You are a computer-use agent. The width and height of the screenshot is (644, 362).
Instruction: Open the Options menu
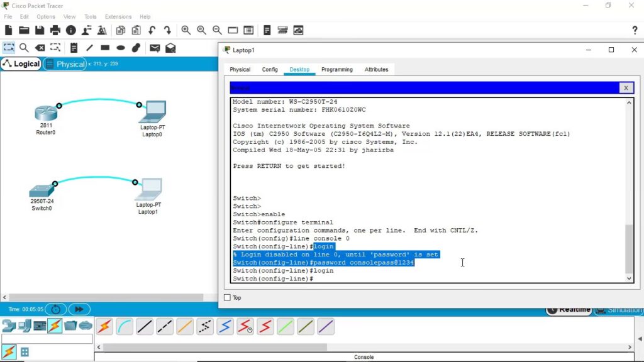pos(46,17)
